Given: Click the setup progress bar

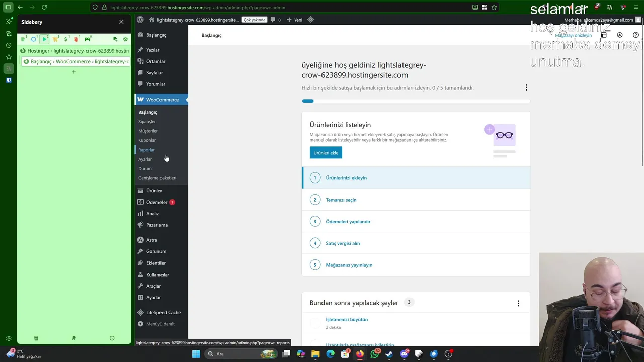Looking at the screenshot, I should (x=416, y=101).
